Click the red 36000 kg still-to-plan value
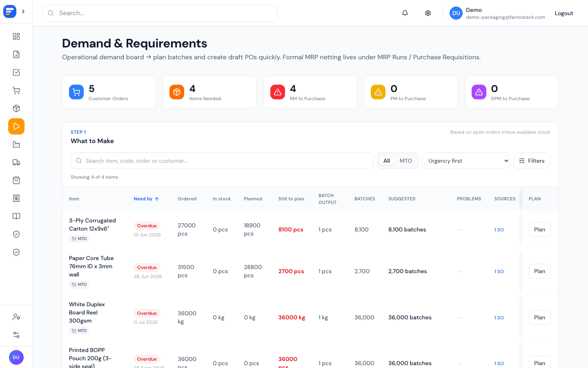Viewport: 588px width, 368px height. (x=292, y=317)
